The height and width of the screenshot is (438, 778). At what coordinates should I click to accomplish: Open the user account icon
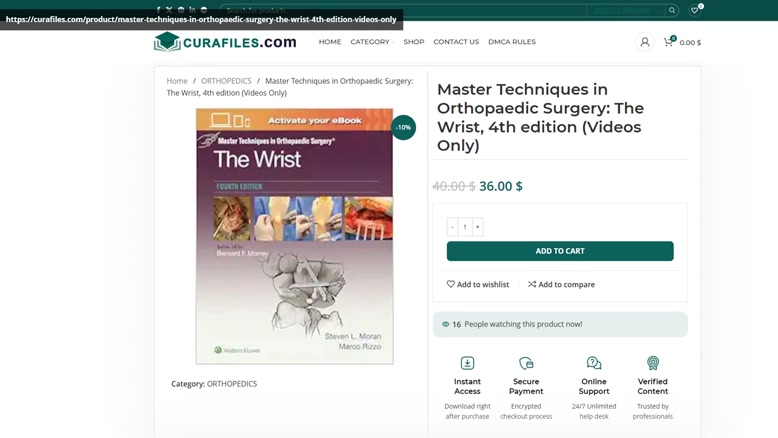[x=645, y=42]
